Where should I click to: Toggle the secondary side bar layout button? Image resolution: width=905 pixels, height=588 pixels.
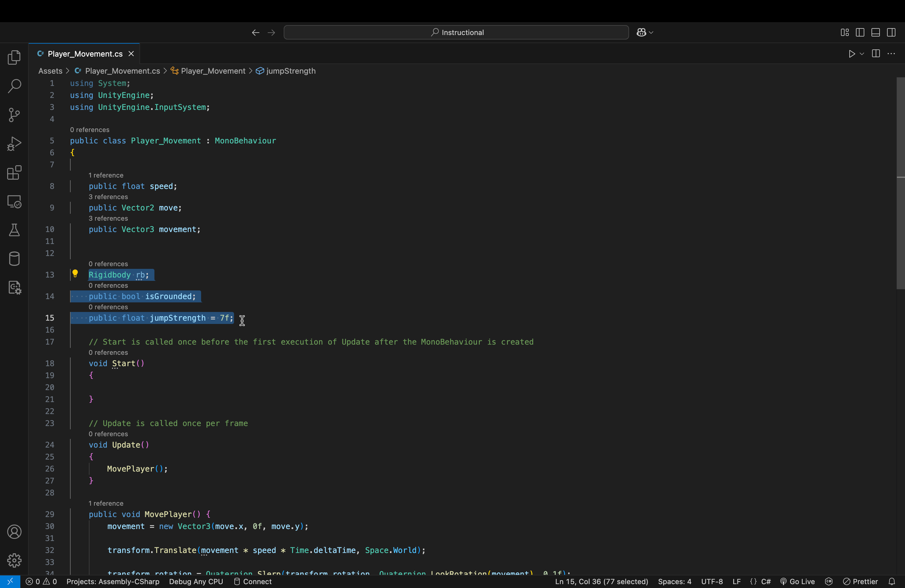click(x=891, y=32)
